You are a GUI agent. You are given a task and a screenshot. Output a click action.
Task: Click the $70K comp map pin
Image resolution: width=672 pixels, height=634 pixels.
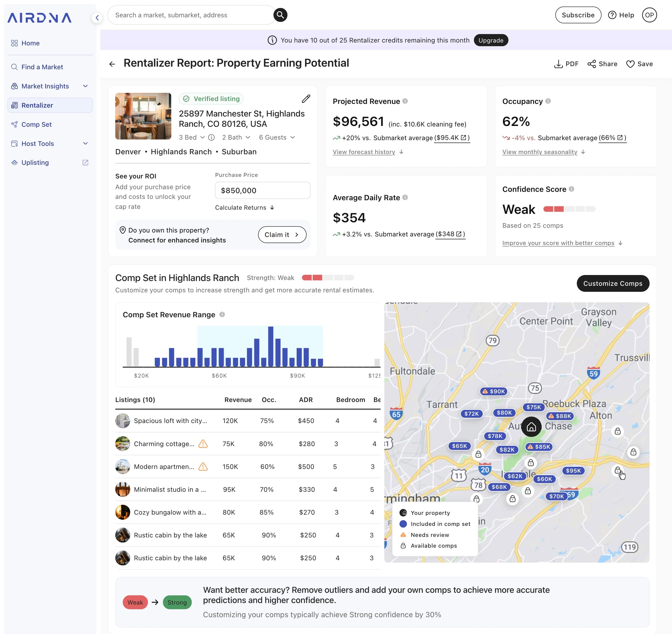coord(556,496)
